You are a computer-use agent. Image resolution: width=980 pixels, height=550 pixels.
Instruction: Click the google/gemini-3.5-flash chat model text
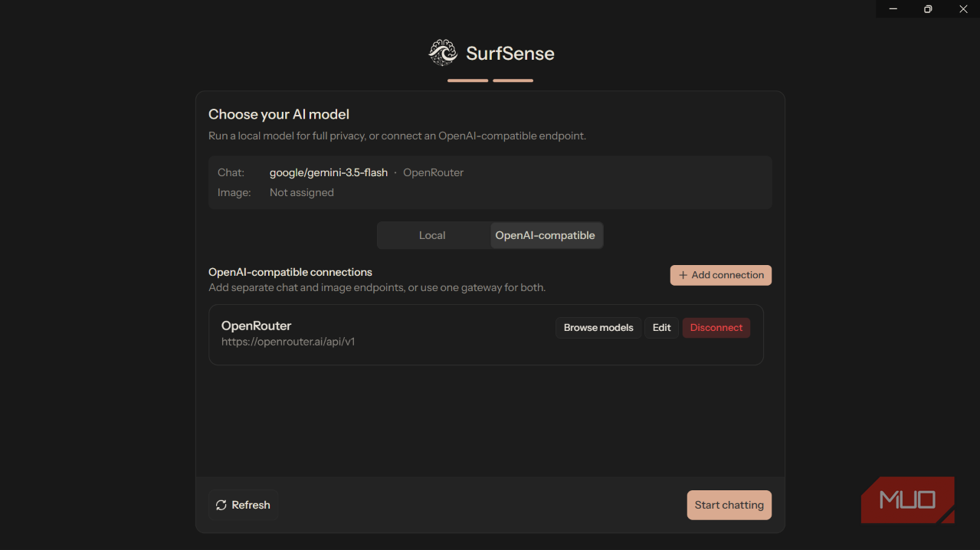pyautogui.click(x=329, y=173)
